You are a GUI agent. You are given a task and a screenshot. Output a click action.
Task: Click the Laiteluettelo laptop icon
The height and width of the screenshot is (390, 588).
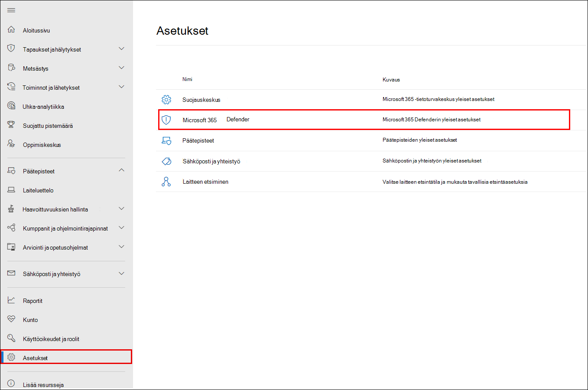pyautogui.click(x=11, y=190)
